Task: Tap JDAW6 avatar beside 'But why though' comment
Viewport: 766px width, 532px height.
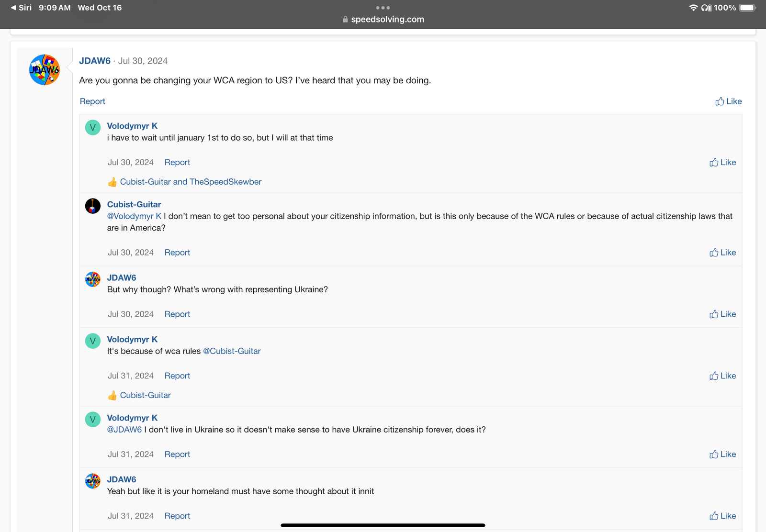Action: 93,279
